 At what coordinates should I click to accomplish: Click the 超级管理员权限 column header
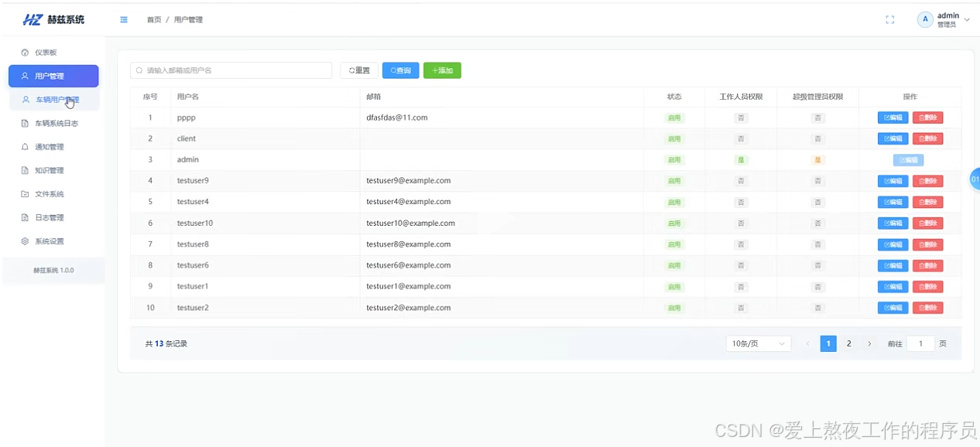tap(817, 97)
